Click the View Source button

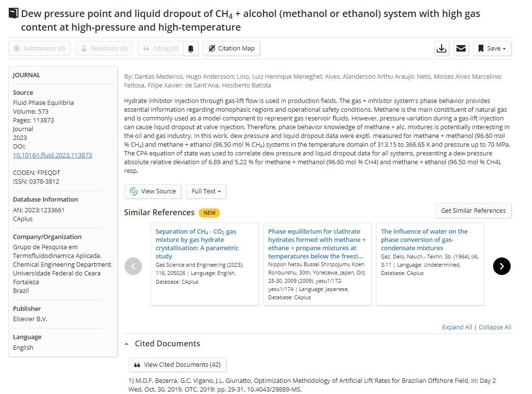pos(153,191)
